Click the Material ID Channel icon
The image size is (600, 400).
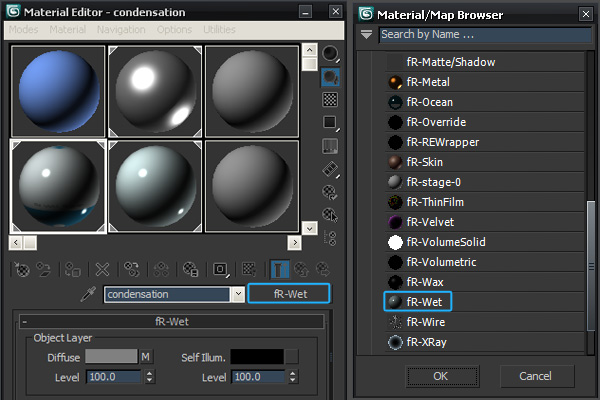tap(220, 269)
